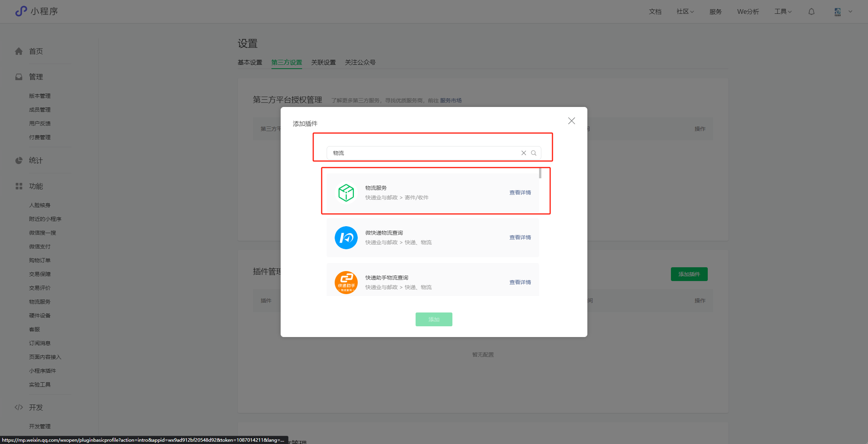The width and height of the screenshot is (868, 444).
Task: Switch to the 基本设置 tab
Action: [250, 62]
